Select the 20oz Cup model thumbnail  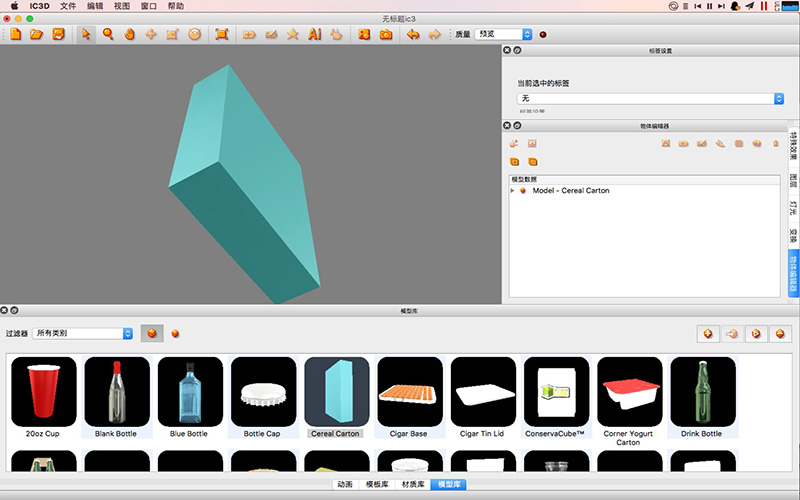pos(43,391)
